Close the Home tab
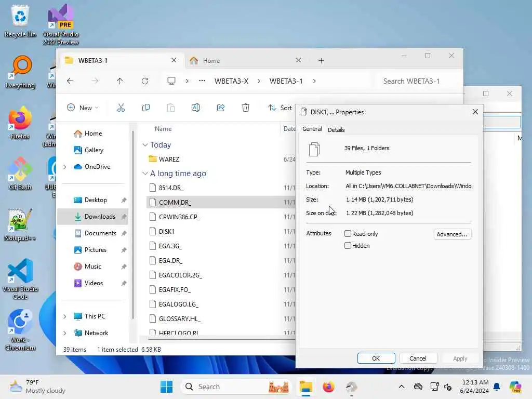 coord(299,60)
